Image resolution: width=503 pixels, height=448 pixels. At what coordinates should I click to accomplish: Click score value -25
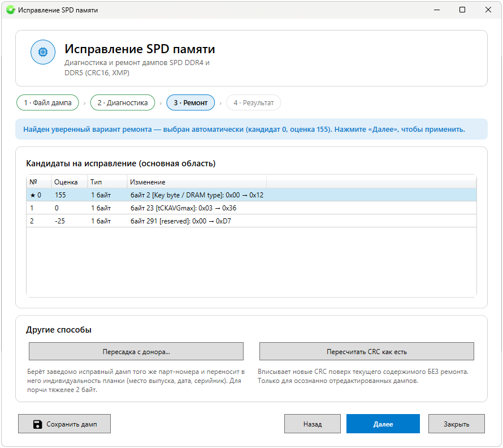60,221
